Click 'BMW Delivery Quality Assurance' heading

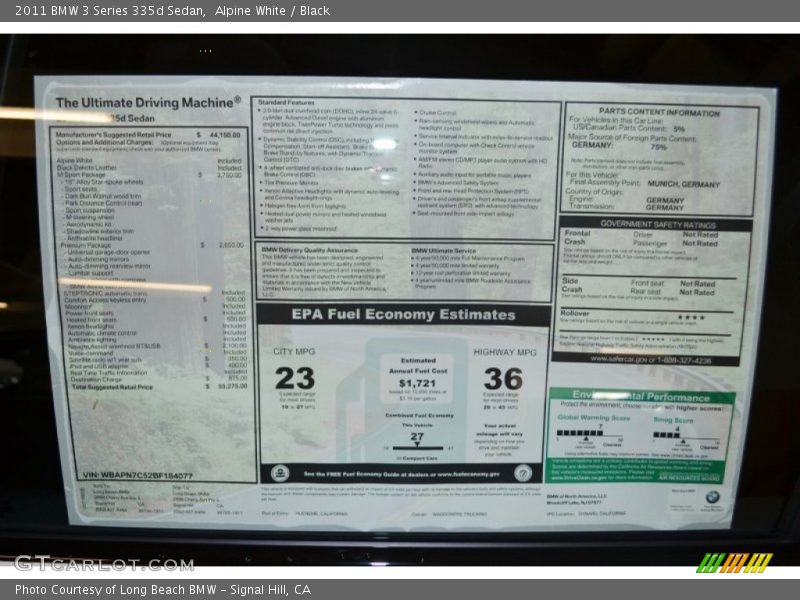309,250
